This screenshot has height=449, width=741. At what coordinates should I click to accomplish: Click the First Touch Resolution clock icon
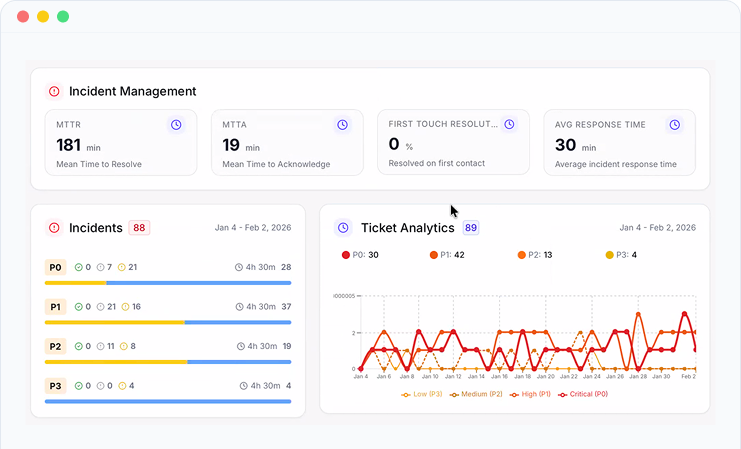point(509,125)
